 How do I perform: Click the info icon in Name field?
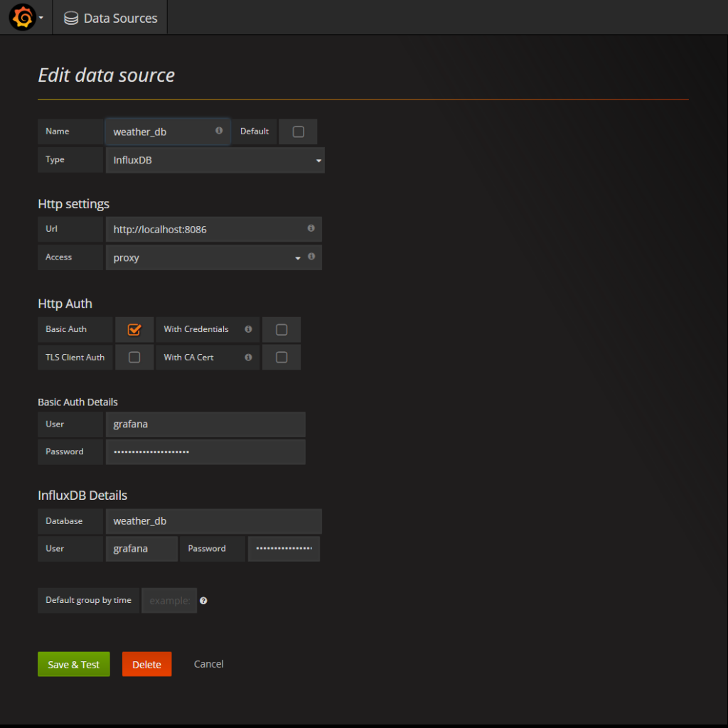219,131
